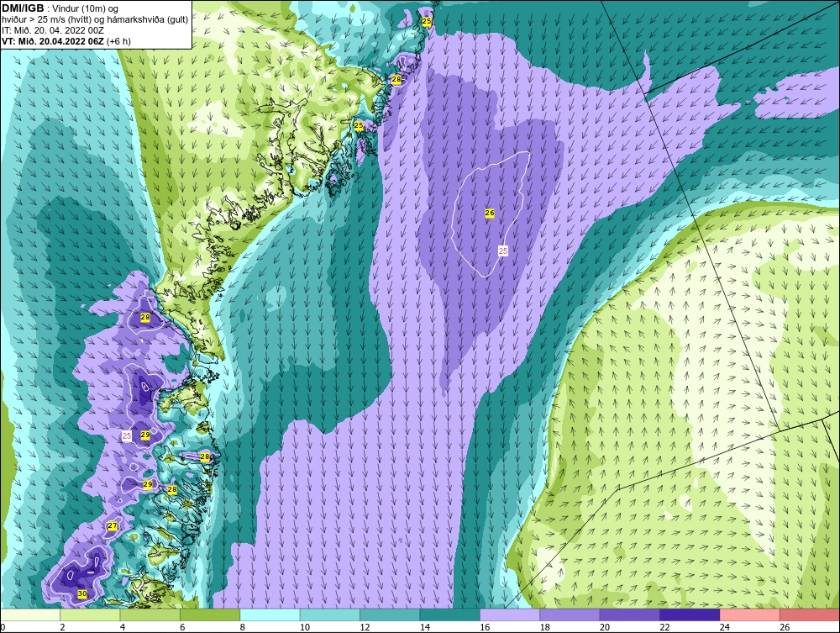Click the 14–16 m/s dark teal legend swatch
This screenshot has height=633, width=840.
tap(450, 615)
